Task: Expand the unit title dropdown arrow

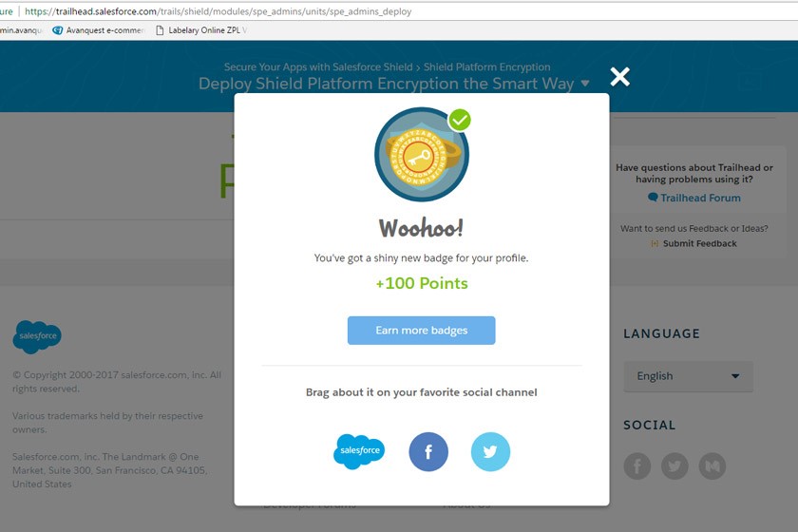Action: [585, 83]
